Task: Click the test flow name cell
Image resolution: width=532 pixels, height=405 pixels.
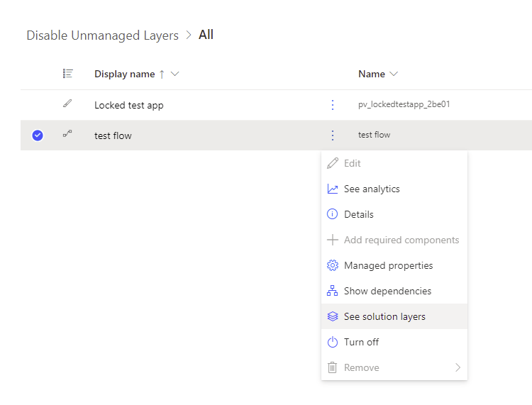Action: pos(375,135)
